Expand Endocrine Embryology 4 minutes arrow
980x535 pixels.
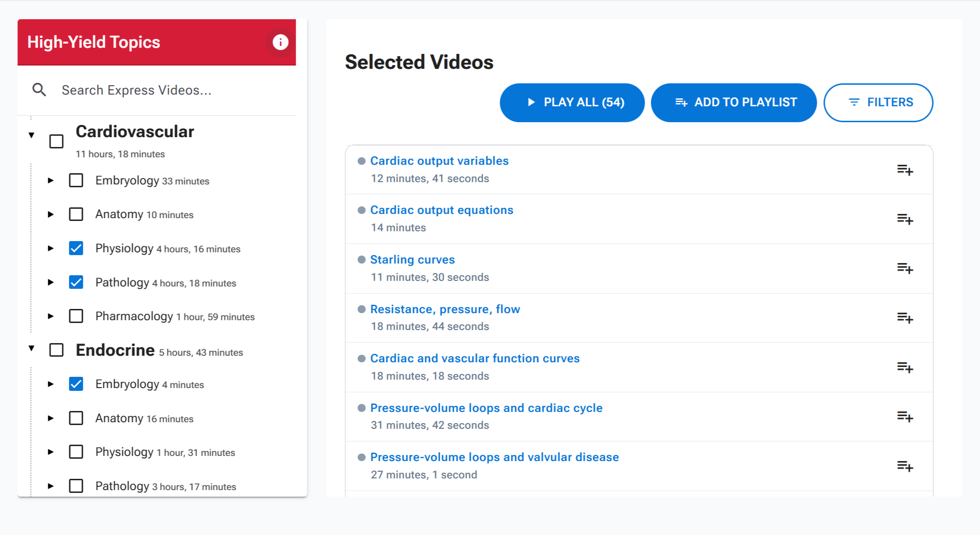[51, 384]
